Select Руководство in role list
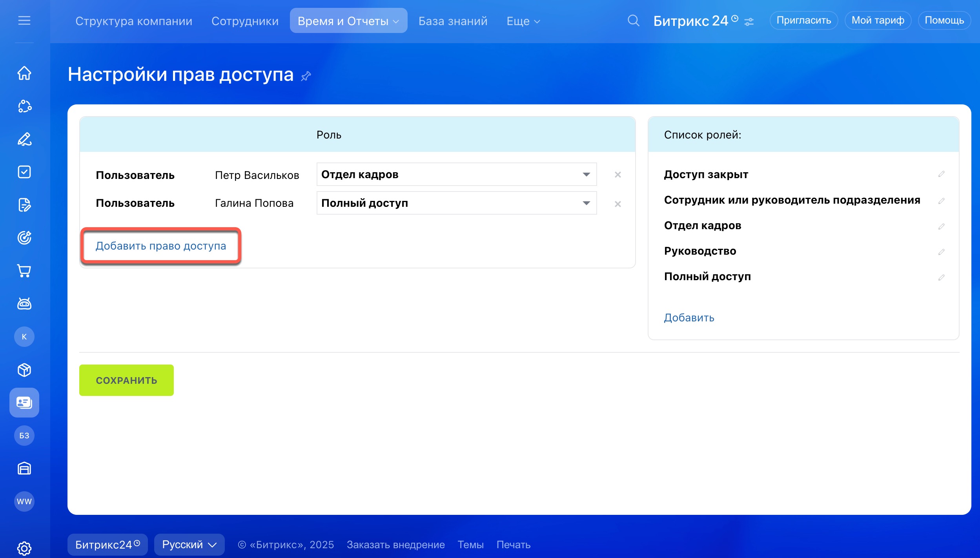Image resolution: width=980 pixels, height=558 pixels. 700,251
